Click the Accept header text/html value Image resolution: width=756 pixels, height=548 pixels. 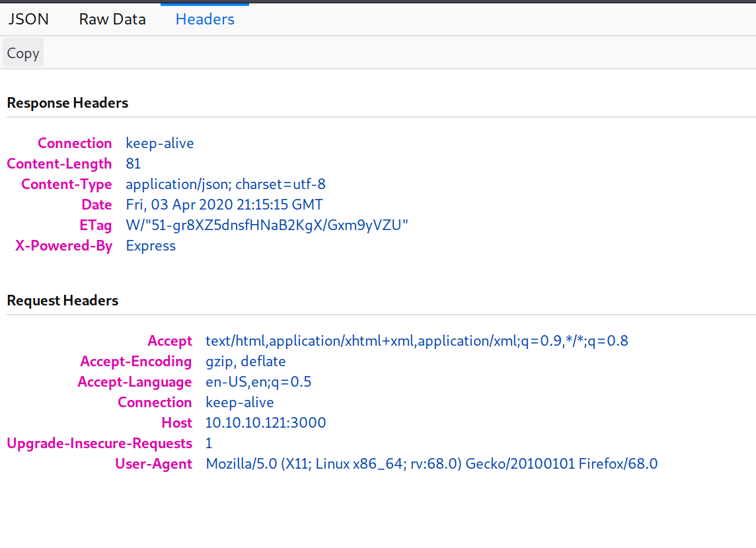click(416, 341)
